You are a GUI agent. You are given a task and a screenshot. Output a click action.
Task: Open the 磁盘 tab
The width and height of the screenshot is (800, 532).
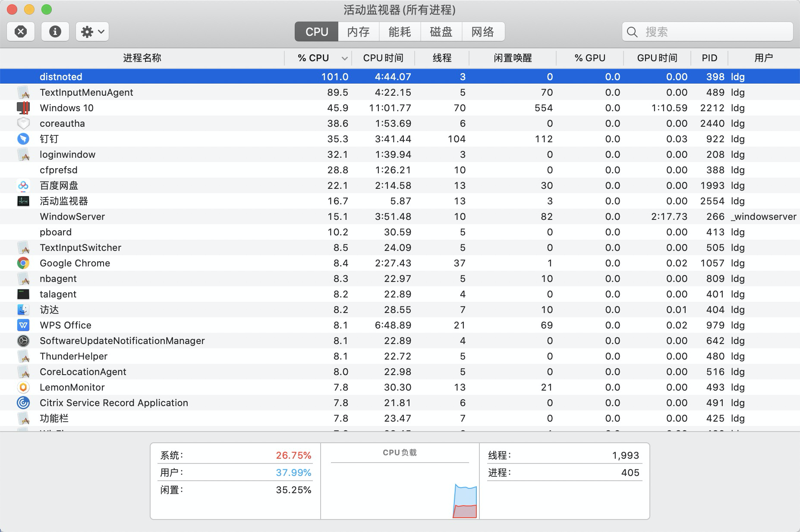click(441, 32)
